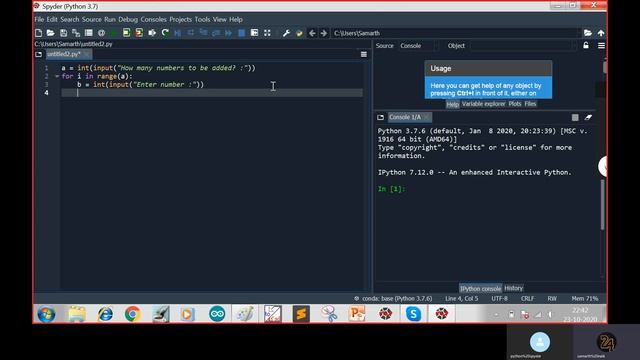Start debugging with the blue debug icon

click(178, 33)
